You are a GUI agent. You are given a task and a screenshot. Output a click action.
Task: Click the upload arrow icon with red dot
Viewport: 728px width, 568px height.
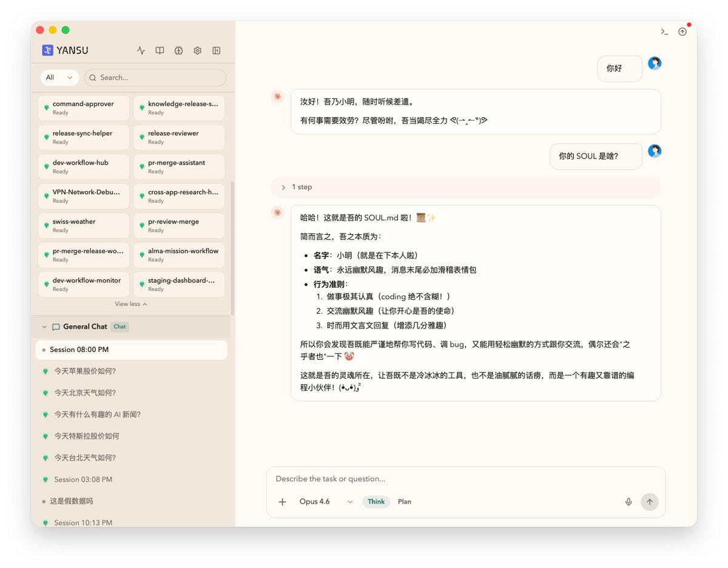(x=682, y=32)
